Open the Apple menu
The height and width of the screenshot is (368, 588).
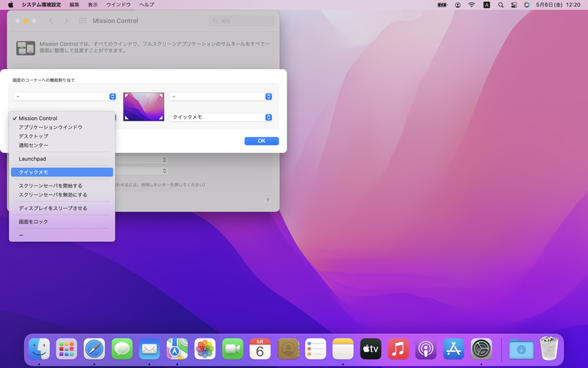click(10, 4)
